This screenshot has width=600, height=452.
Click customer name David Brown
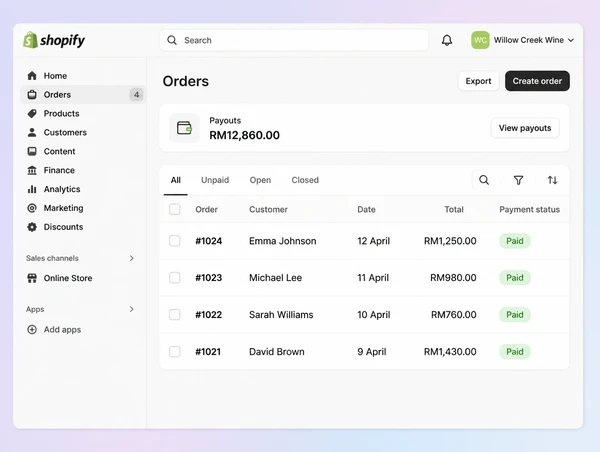277,351
